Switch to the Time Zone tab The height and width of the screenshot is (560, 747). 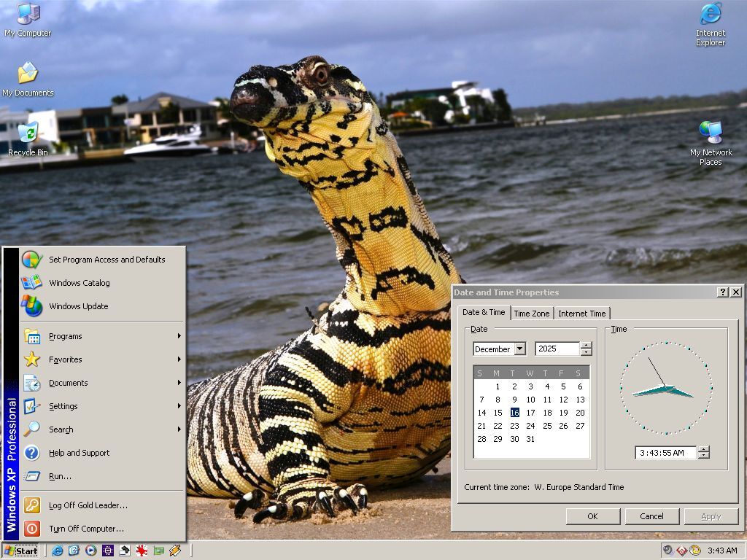531,314
